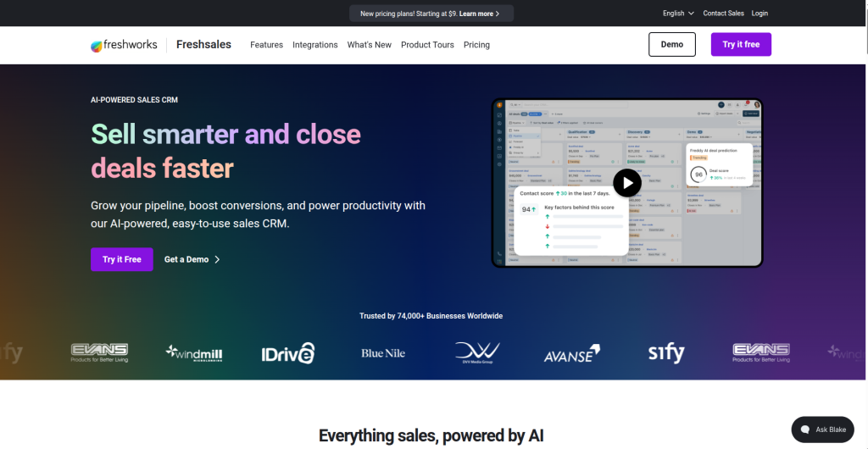Click the IDrive logo
The width and height of the screenshot is (868, 449).
[288, 352]
